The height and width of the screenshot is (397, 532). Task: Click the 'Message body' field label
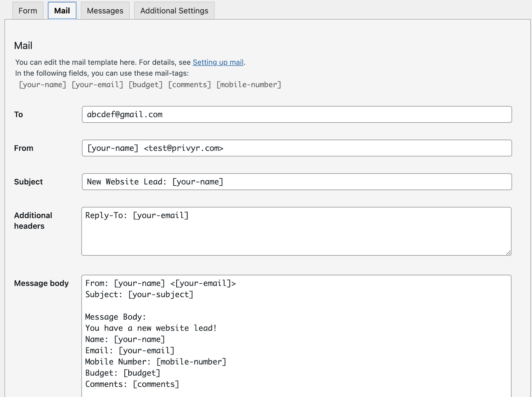[41, 283]
